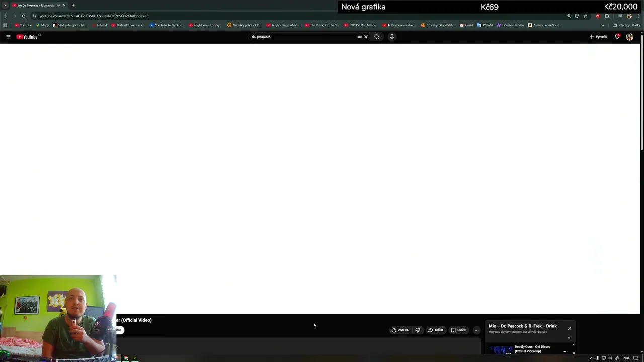Clear the search box with the X icon
This screenshot has height=362, width=644.
366,37
